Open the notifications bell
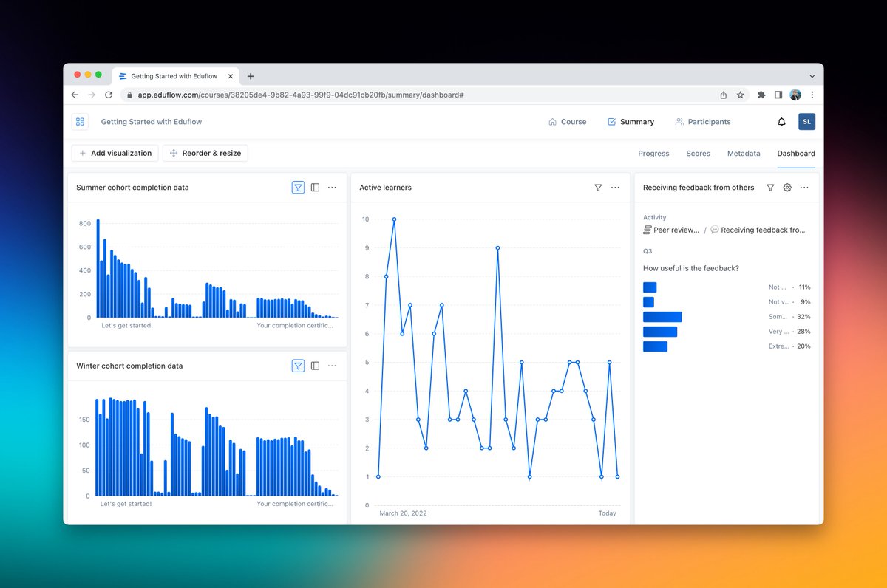Screen dimensions: 887x588 coord(781,121)
